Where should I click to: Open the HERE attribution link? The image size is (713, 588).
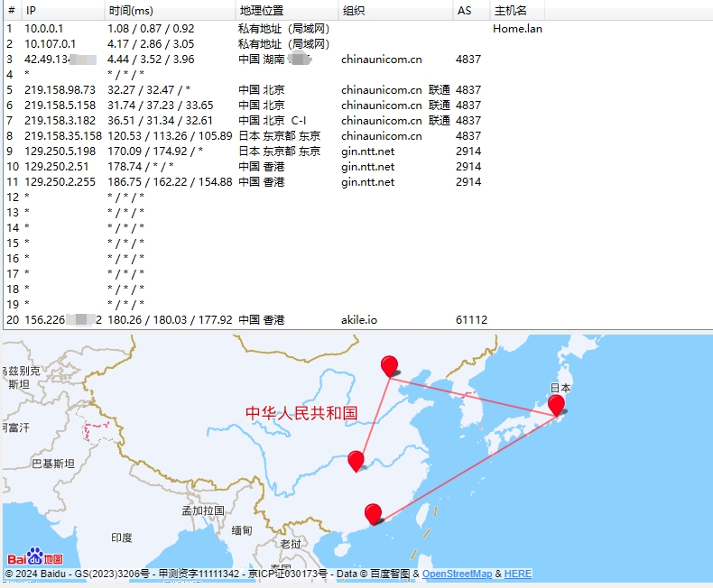(x=518, y=574)
